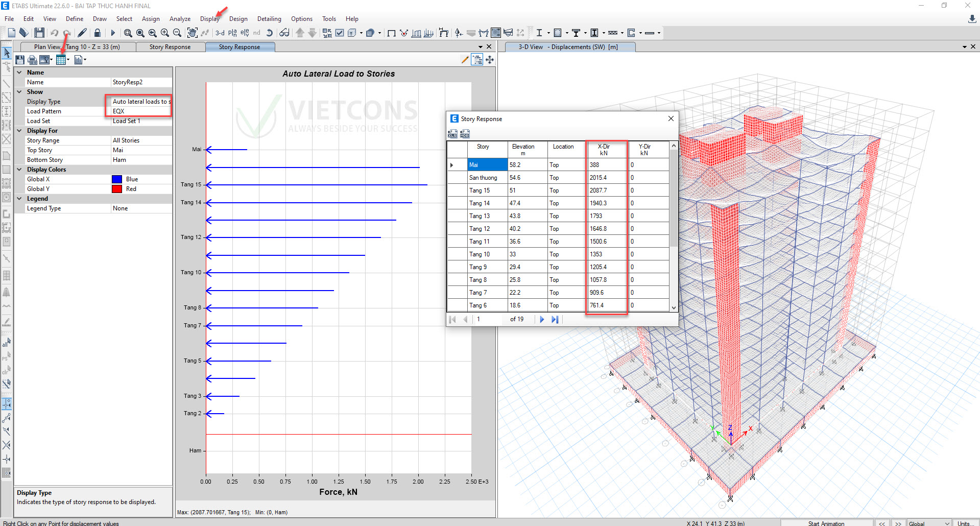The height and width of the screenshot is (526, 980).
Task: Close the left pane view
Action: point(489,46)
